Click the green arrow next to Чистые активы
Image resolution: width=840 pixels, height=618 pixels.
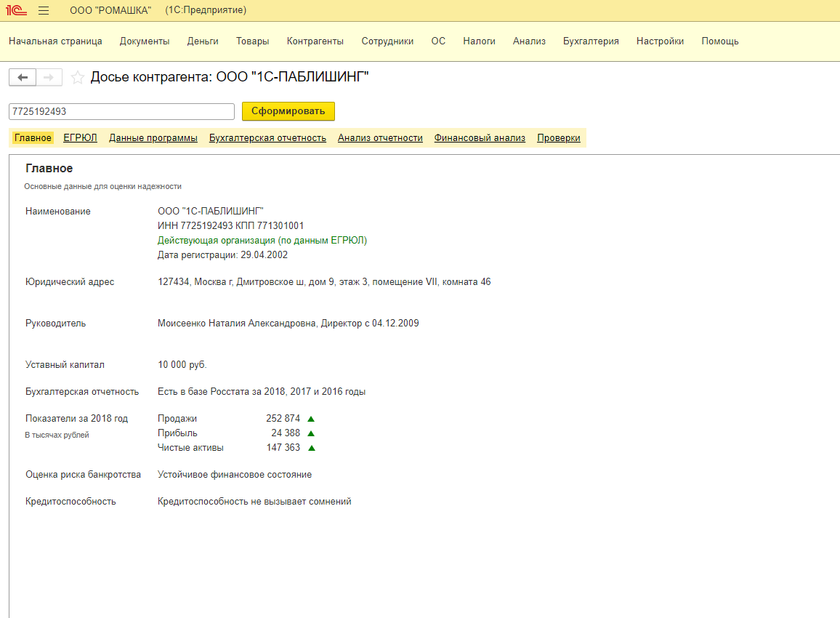coord(311,448)
